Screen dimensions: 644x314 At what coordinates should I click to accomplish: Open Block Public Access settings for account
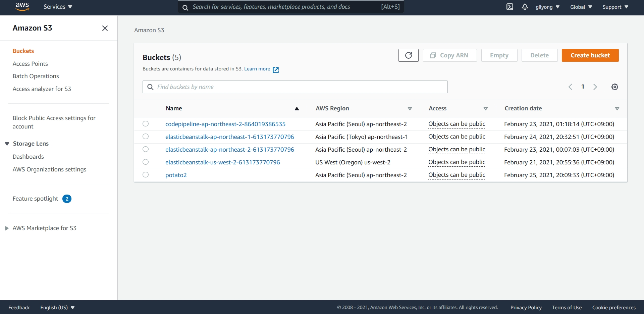[x=54, y=122]
